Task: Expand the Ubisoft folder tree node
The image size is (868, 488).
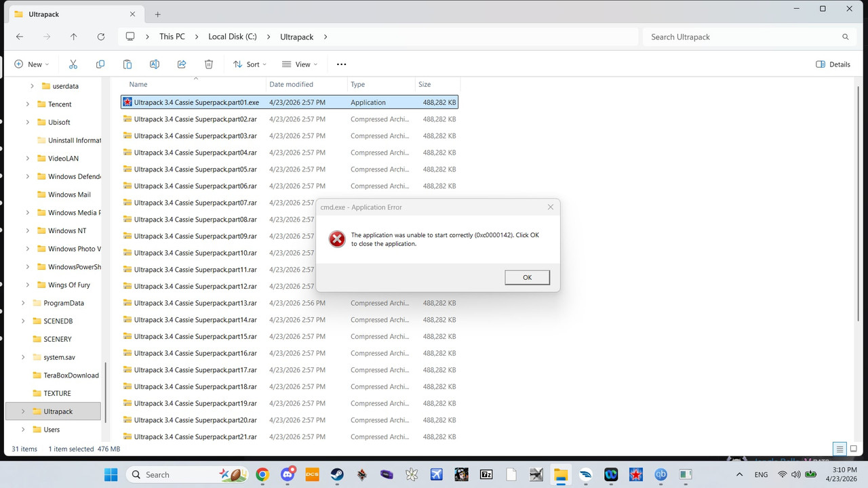Action: pos(28,122)
